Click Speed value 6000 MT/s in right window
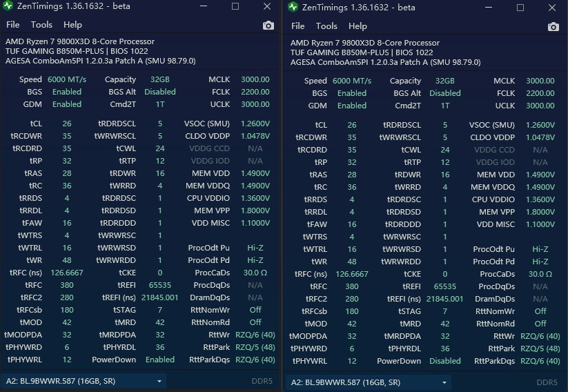 [352, 81]
